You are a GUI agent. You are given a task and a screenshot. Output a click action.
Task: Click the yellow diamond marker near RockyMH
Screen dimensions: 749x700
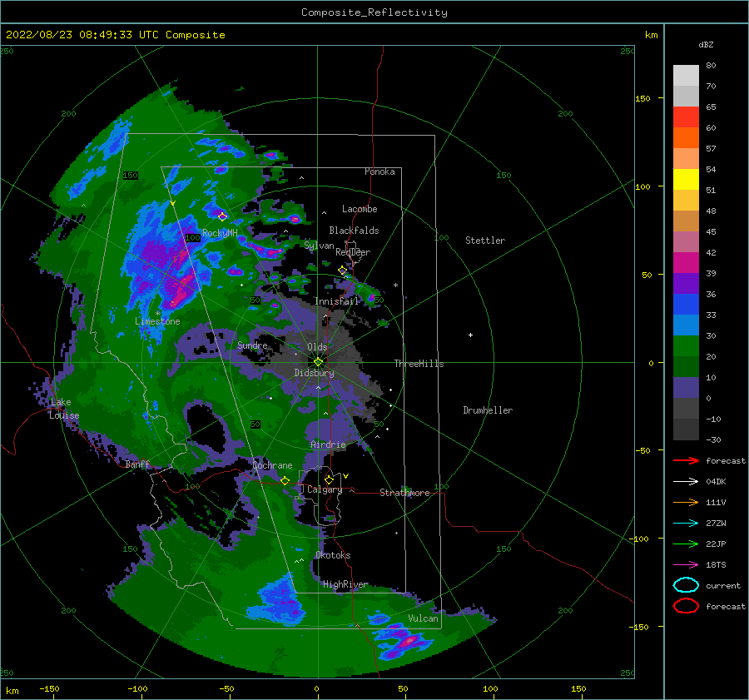click(x=222, y=216)
